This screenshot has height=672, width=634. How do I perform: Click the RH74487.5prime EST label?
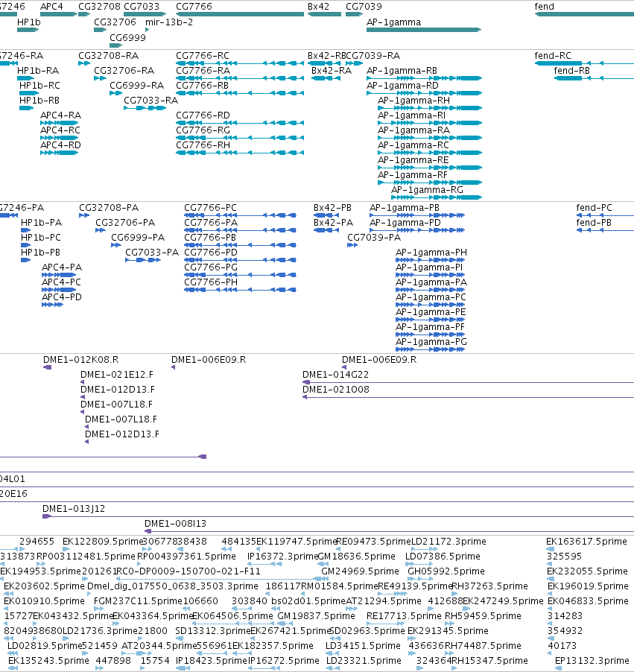click(x=483, y=646)
